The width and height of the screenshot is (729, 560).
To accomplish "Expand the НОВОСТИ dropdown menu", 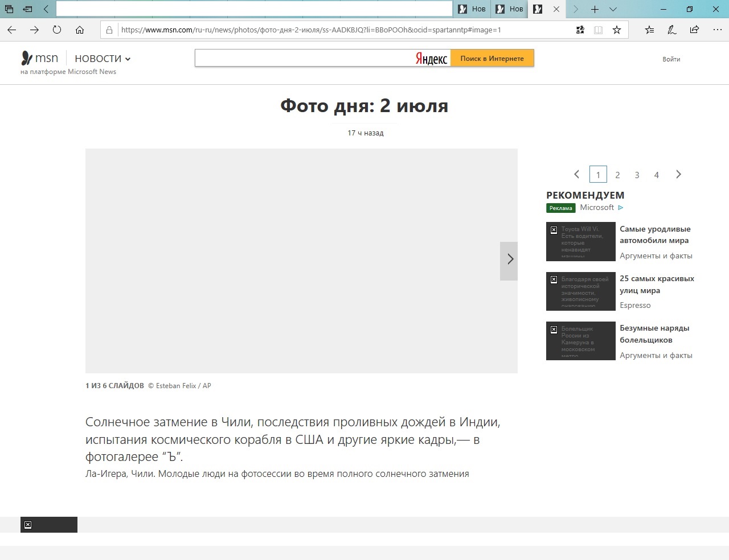I will (103, 59).
